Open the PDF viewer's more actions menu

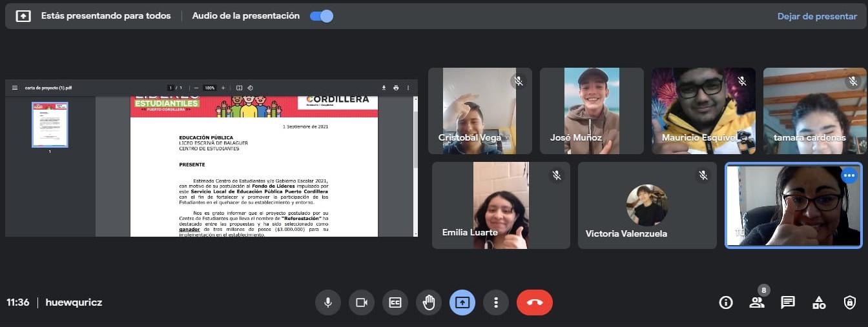point(408,88)
